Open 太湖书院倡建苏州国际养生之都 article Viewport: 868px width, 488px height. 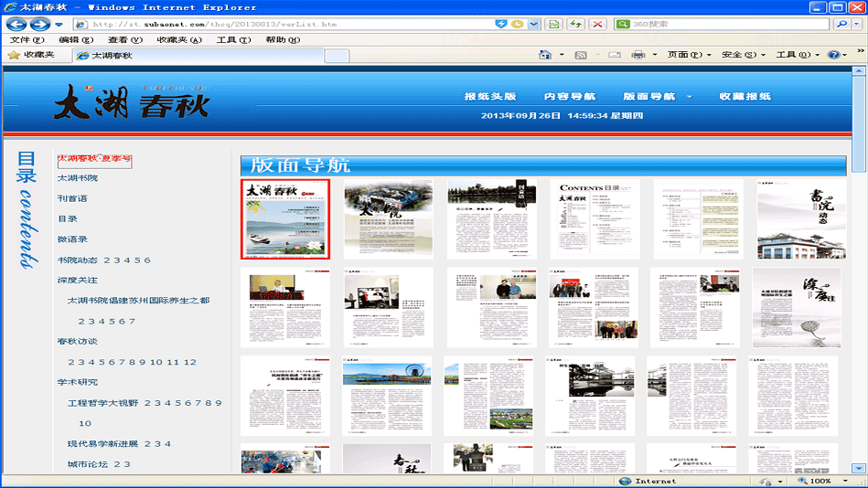click(138, 301)
